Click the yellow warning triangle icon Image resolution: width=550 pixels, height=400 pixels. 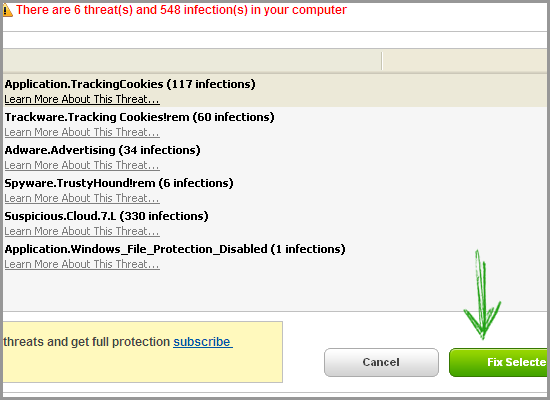pos(7,10)
